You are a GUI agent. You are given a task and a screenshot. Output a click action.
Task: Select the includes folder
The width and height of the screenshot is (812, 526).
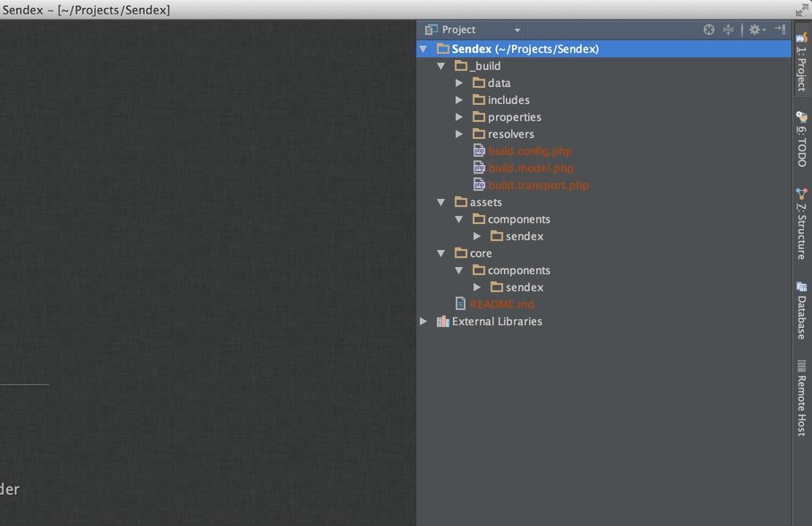pyautogui.click(x=508, y=100)
